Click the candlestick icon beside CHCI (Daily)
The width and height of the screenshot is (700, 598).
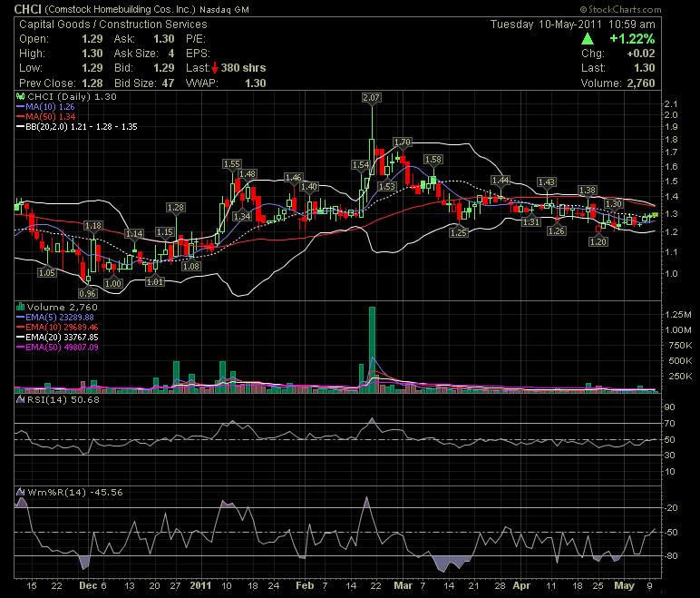pyautogui.click(x=20, y=96)
